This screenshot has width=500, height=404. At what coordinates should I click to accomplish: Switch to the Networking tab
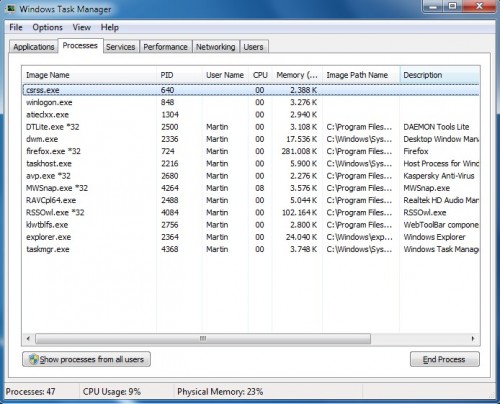coord(215,47)
